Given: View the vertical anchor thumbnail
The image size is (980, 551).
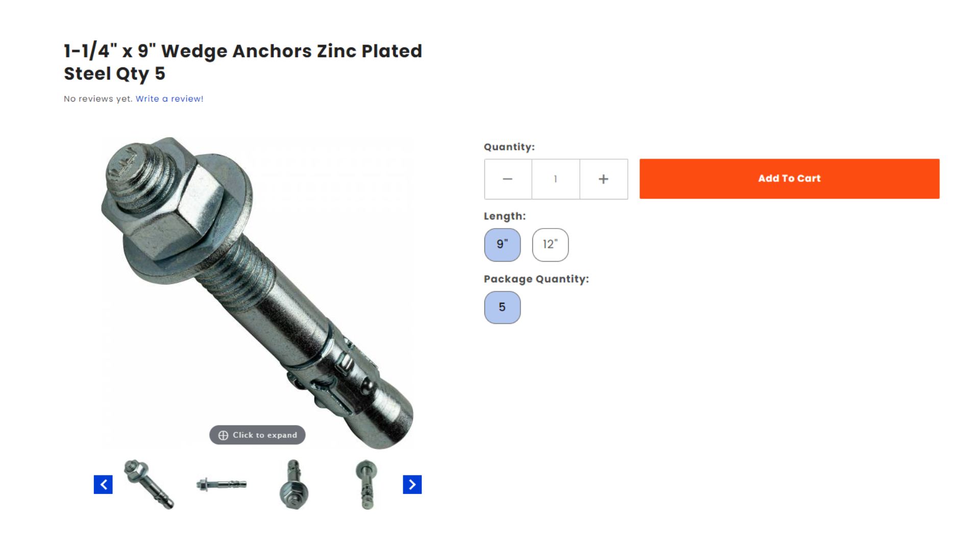Looking at the screenshot, I should 366,485.
